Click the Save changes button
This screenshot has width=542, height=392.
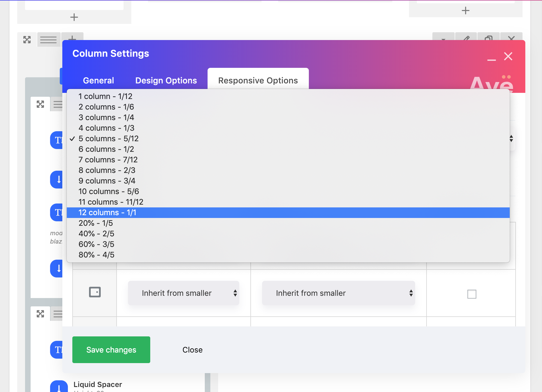(x=111, y=350)
